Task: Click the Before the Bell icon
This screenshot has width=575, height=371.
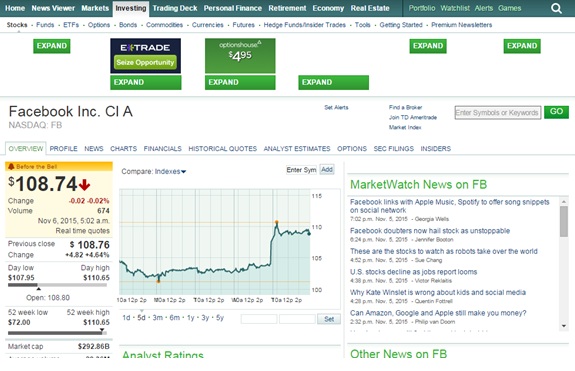Action: click(11, 167)
